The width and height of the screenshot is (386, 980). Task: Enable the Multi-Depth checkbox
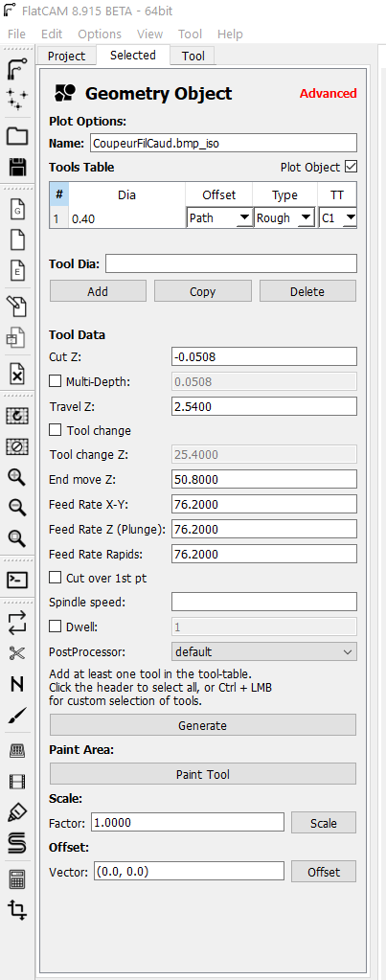(x=55, y=380)
